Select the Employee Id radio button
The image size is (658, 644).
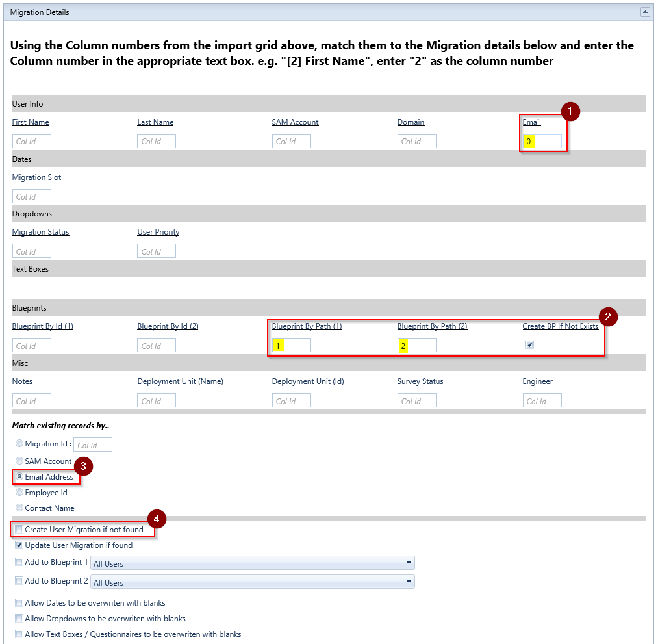pos(19,492)
